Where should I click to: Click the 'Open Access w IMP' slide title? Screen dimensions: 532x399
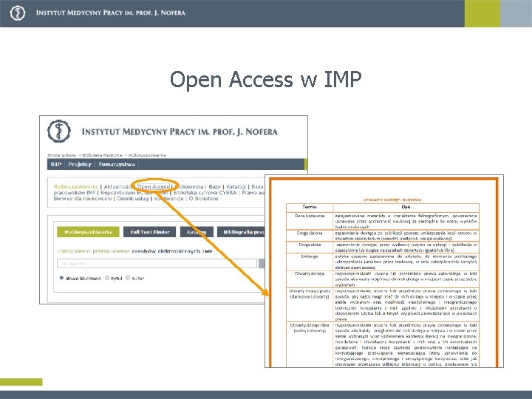(x=266, y=80)
